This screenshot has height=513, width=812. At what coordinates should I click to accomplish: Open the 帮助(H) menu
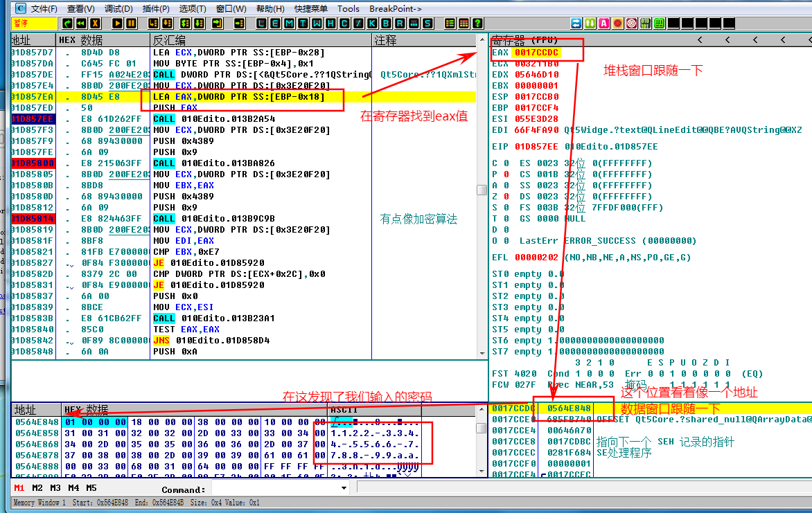[x=270, y=9]
